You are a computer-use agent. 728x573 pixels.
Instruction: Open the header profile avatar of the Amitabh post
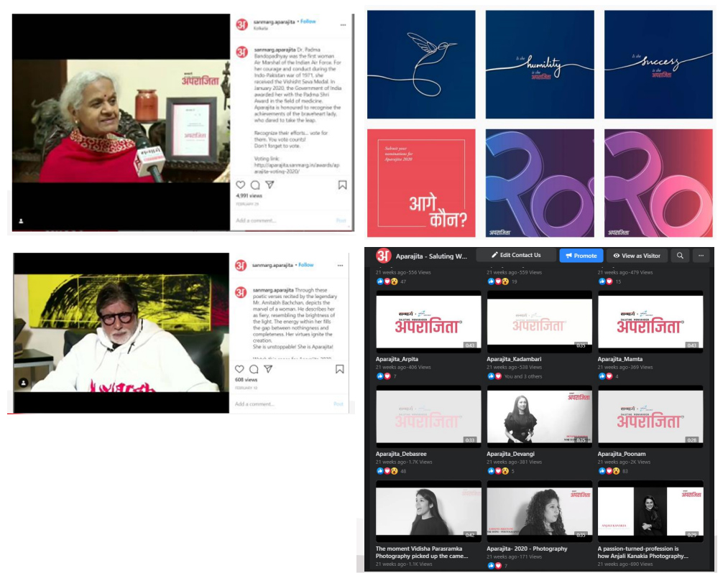241,266
